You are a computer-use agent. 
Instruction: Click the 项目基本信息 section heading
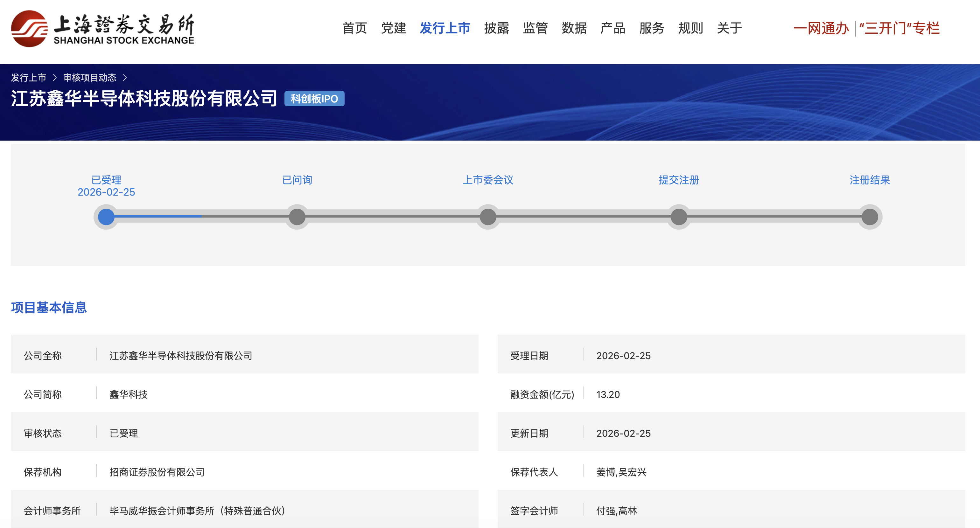coord(49,307)
